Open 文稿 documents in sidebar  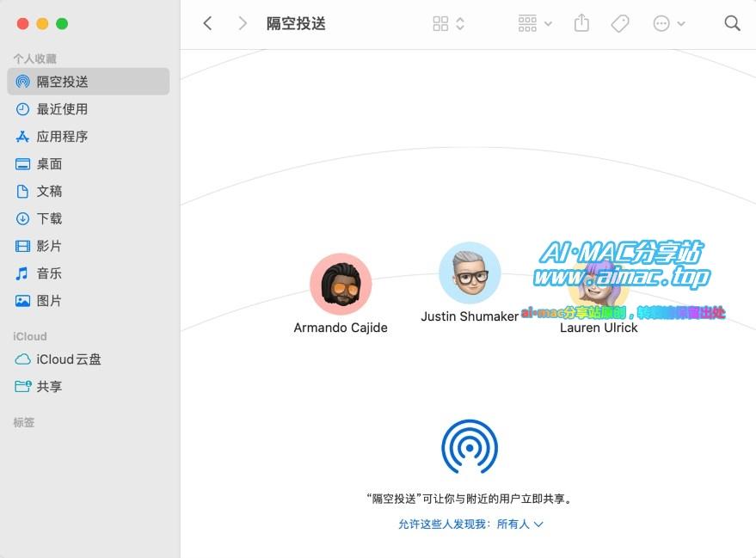coord(89,191)
